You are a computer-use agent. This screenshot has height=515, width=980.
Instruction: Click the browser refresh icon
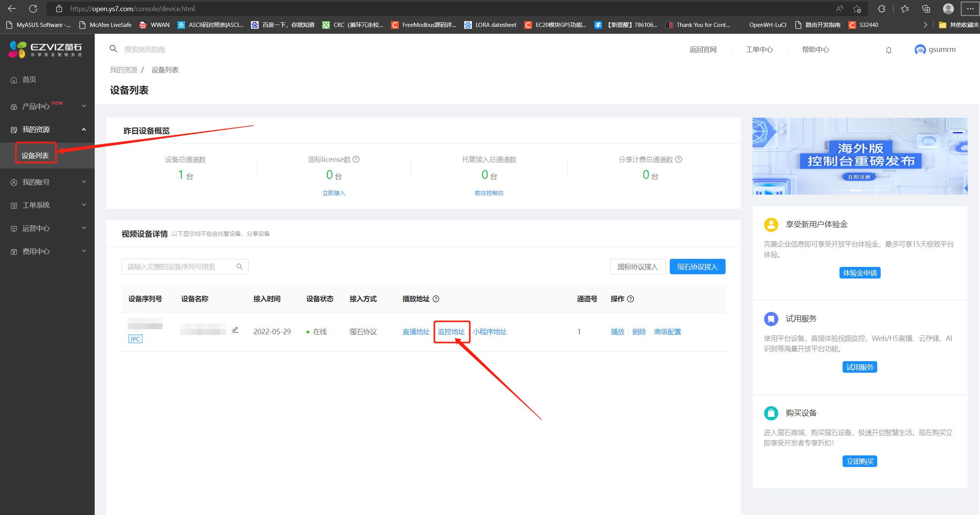point(33,8)
